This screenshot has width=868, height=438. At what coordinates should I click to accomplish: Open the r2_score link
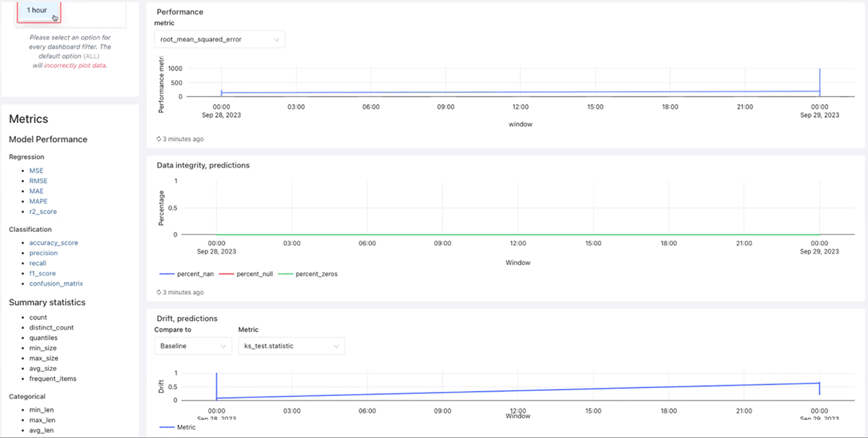pos(43,212)
